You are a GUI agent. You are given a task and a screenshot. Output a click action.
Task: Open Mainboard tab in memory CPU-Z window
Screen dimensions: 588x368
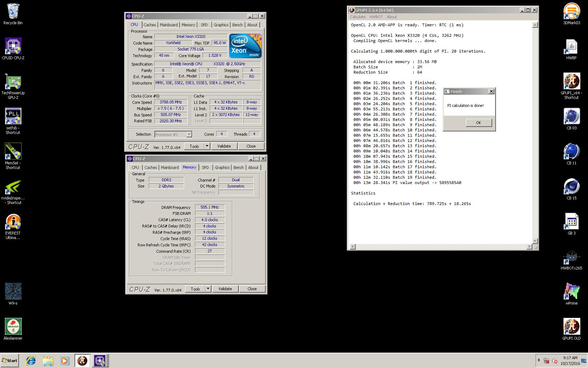click(x=170, y=168)
